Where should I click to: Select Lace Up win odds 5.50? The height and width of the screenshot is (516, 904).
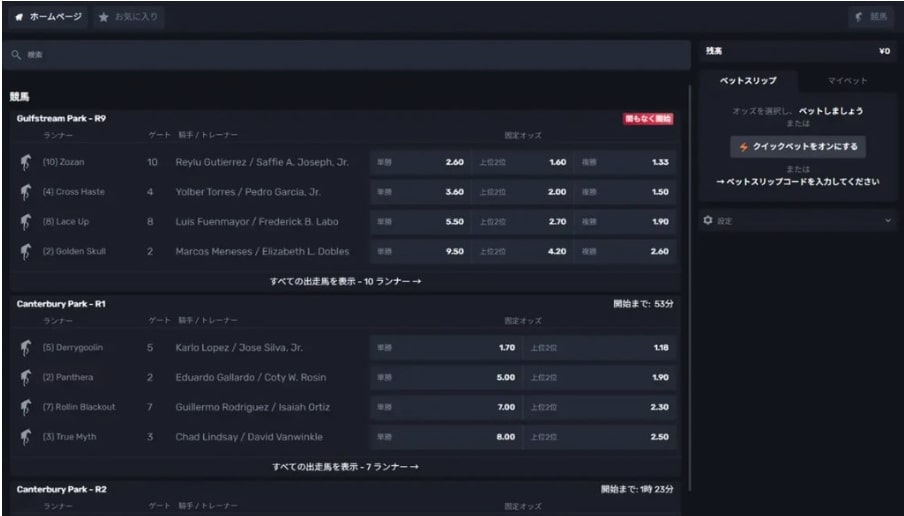click(420, 222)
